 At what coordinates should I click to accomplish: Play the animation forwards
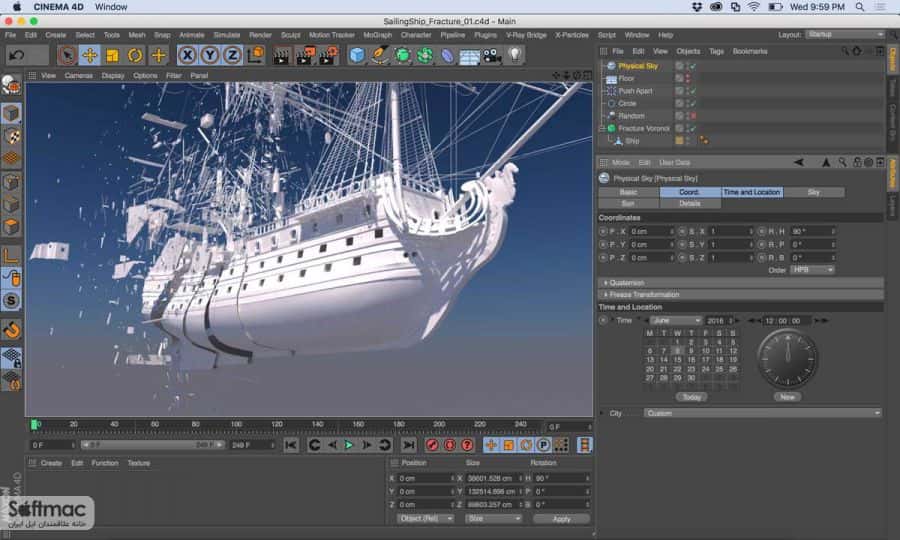349,445
